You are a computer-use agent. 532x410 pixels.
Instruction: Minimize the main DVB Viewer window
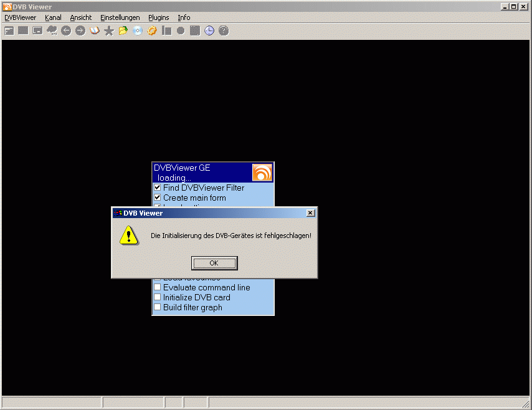pos(505,6)
